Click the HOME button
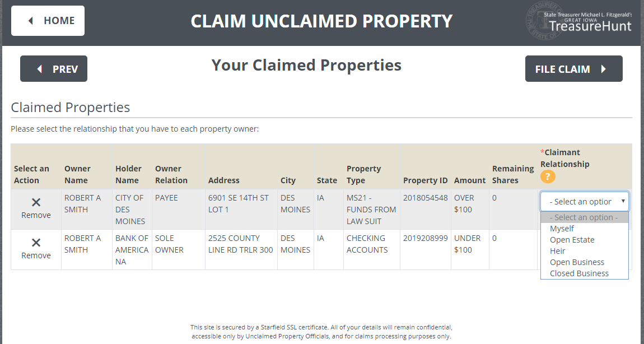Screen dimensions: 644x344 coord(48,20)
